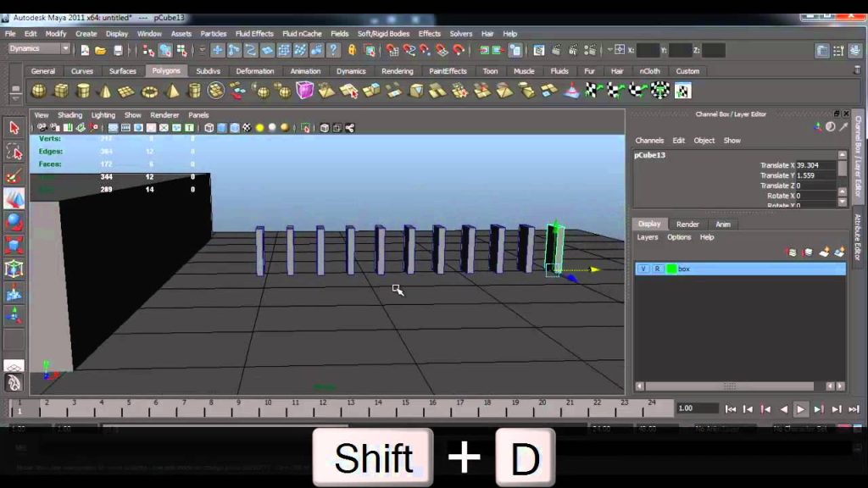
Task: Toggle R reference state of box layer
Action: (657, 269)
